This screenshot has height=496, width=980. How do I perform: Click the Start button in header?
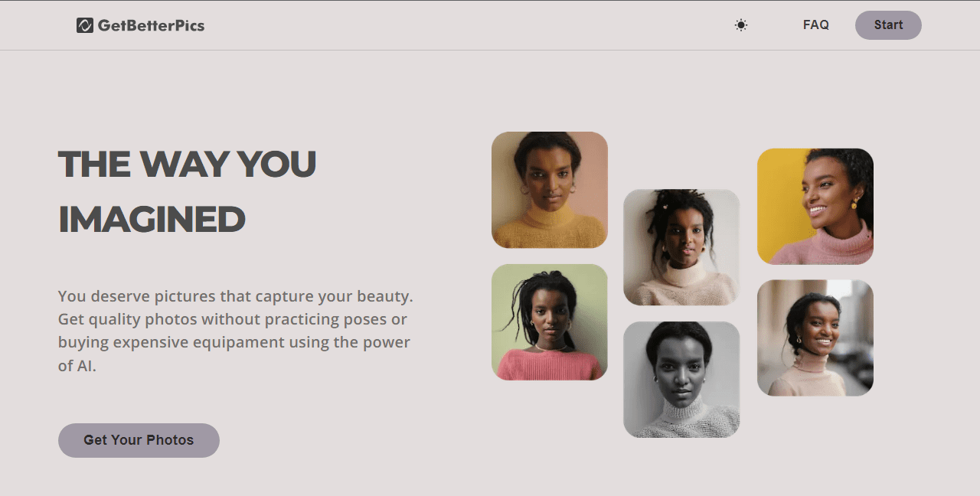(888, 25)
